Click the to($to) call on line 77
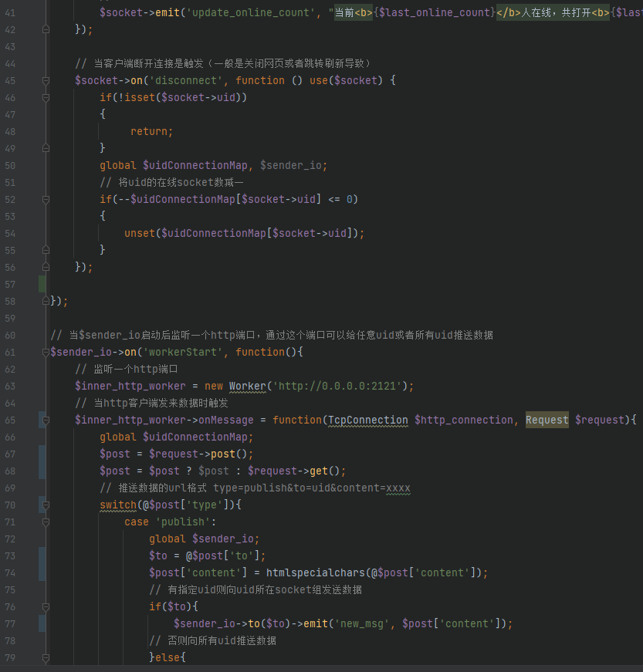 [x=269, y=623]
